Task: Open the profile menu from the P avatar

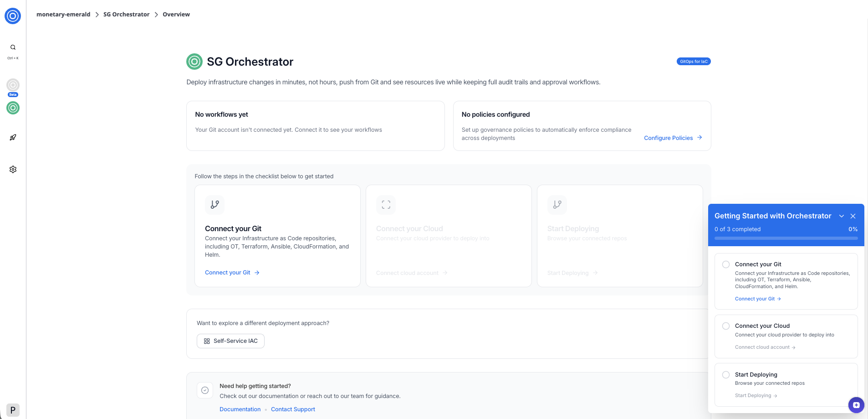Action: tap(13, 409)
